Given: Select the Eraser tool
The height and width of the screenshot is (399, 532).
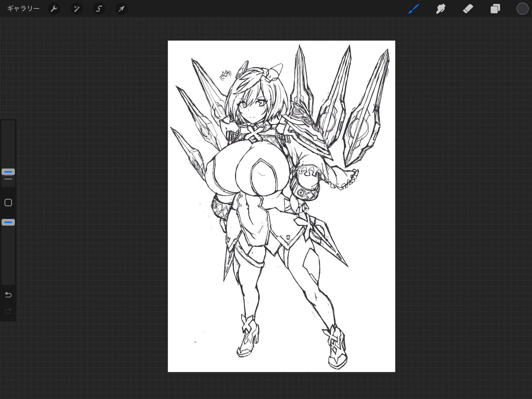Looking at the screenshot, I should tap(468, 8).
